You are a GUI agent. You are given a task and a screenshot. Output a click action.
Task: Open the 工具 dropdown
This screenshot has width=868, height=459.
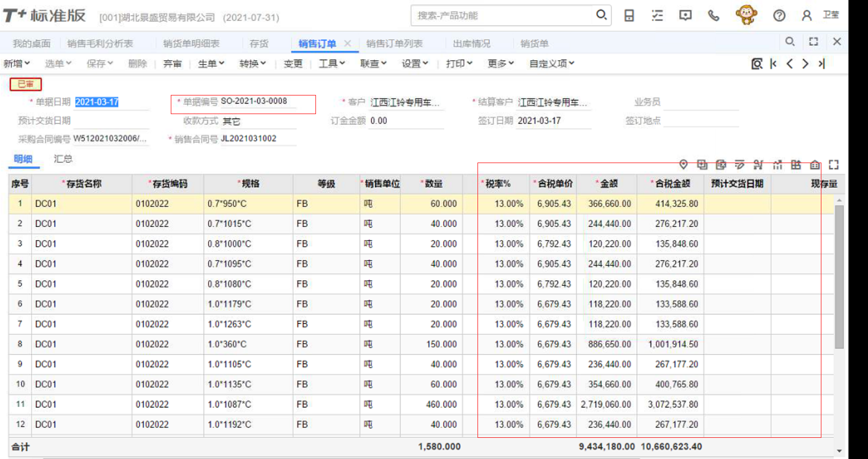(x=332, y=63)
